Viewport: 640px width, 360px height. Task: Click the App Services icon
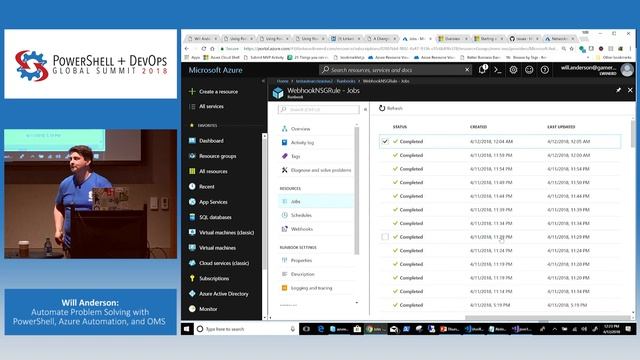(192, 202)
